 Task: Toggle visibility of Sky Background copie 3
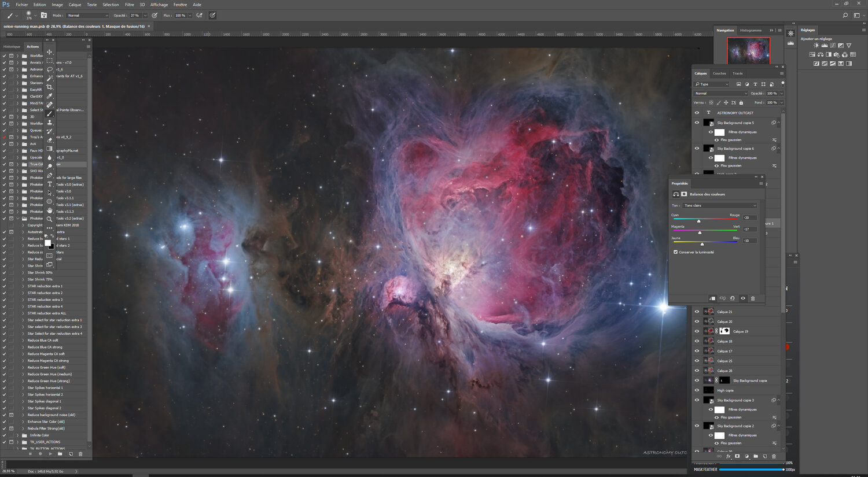coord(697,400)
